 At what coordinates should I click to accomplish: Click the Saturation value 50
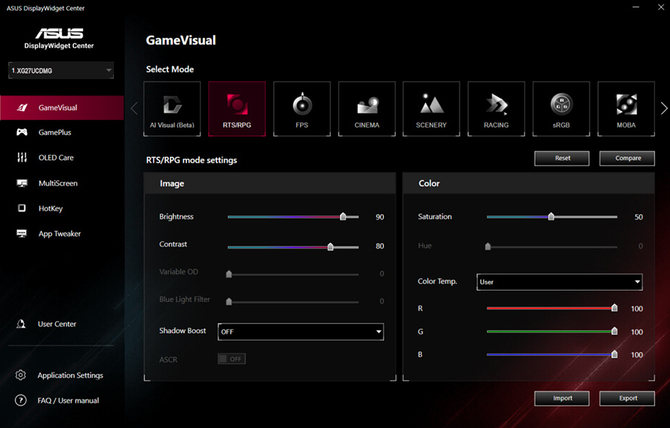tap(638, 217)
